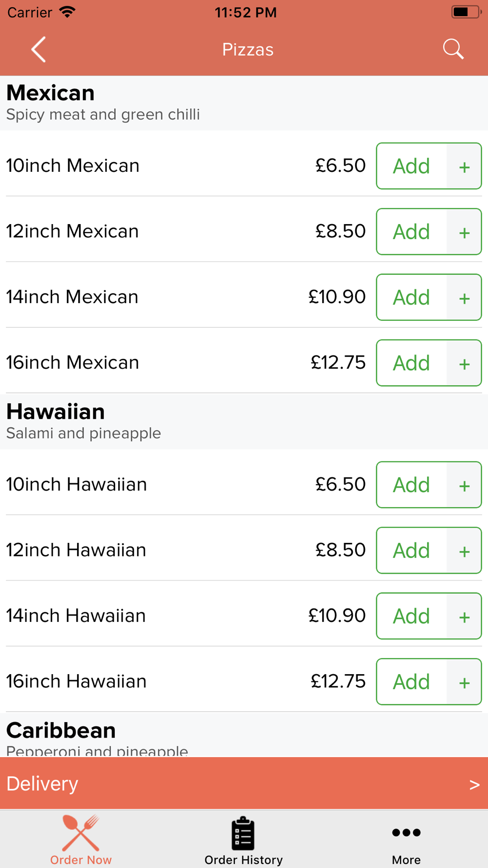The image size is (488, 868).
Task: Open the Order Now fork-and-spoon tab
Action: tap(81, 839)
